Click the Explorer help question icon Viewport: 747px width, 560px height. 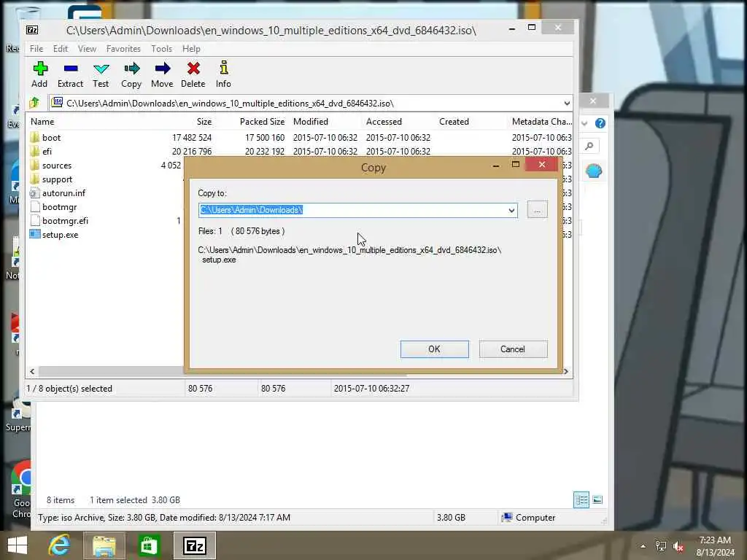tap(600, 123)
